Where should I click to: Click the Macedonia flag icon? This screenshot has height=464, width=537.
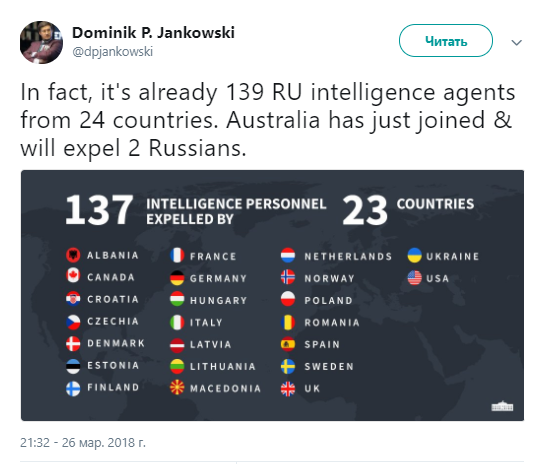point(177,388)
